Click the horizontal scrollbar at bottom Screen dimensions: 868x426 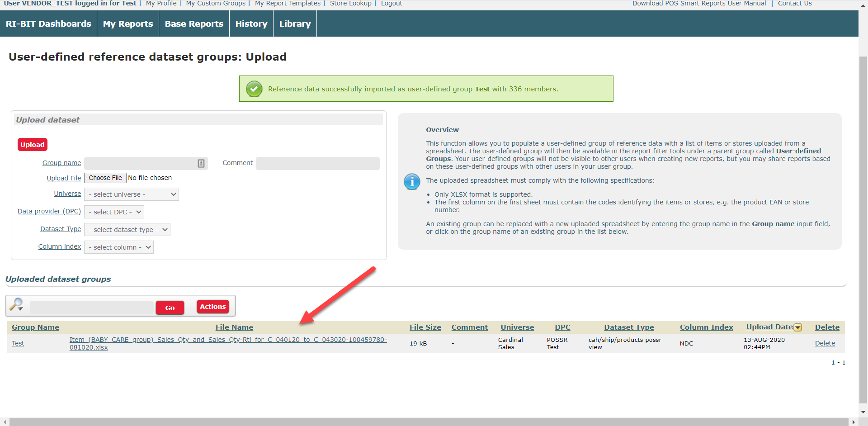tap(429, 422)
